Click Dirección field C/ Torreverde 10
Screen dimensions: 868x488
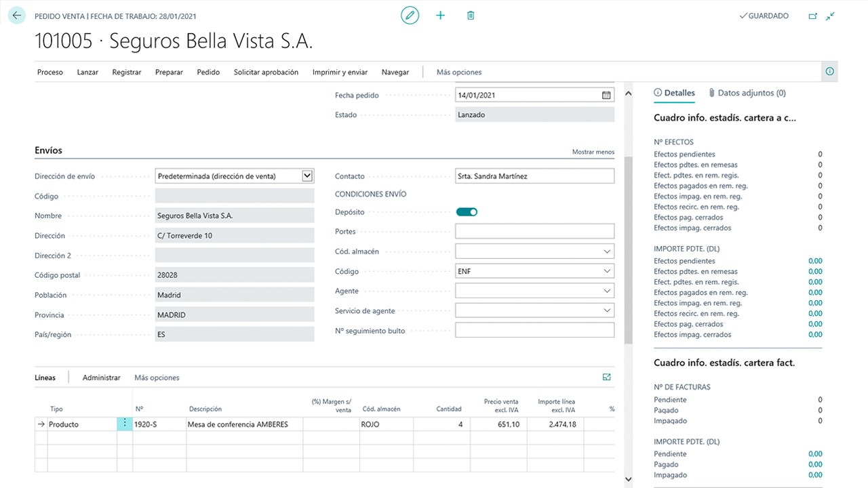click(x=235, y=236)
